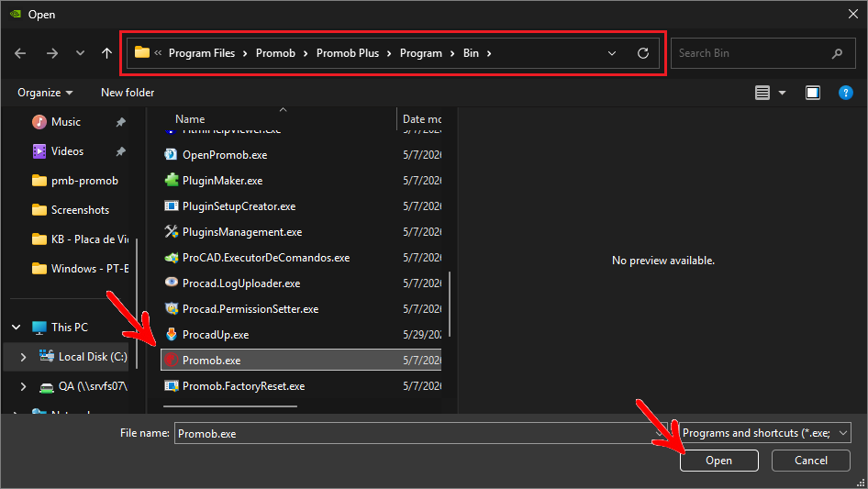The width and height of the screenshot is (868, 489).
Task: Expand the address bar history dropdown
Action: (612, 53)
